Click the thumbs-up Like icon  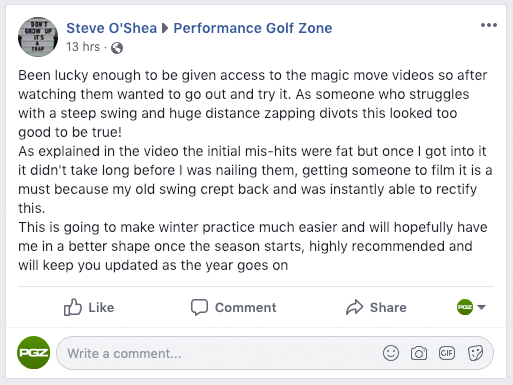click(72, 307)
